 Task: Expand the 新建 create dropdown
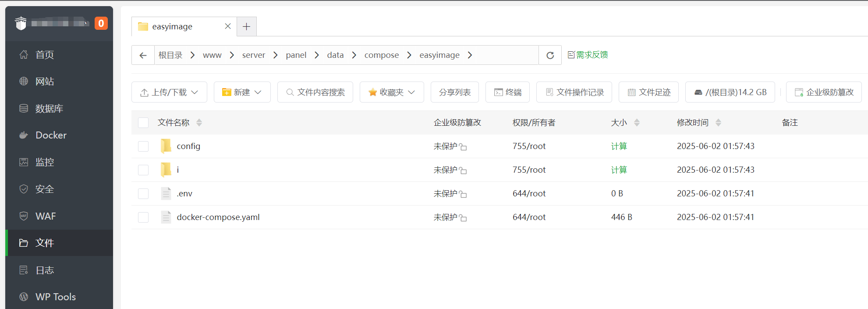click(242, 92)
